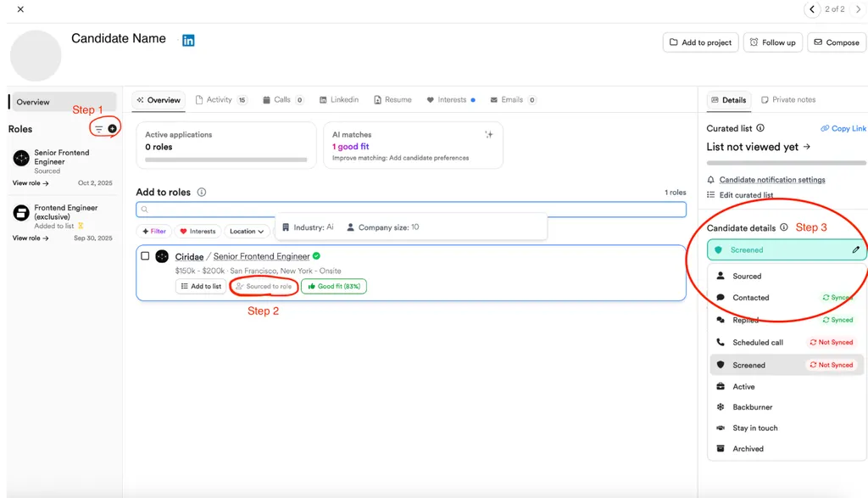
Task: Open candidate's LinkedIn profile icon
Action: (x=186, y=40)
